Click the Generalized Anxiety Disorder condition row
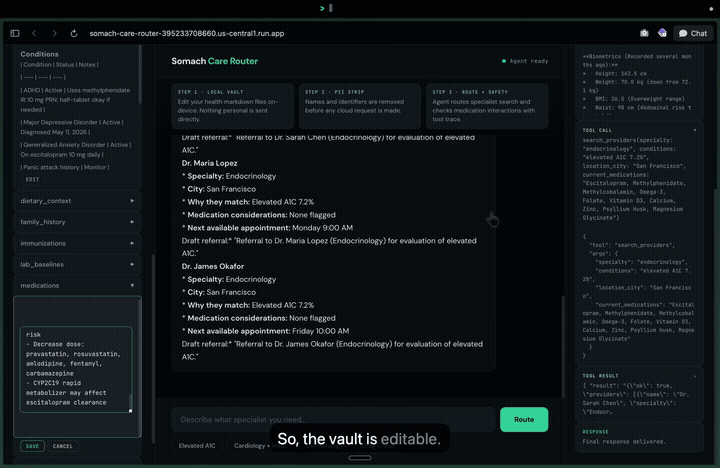 pos(76,149)
